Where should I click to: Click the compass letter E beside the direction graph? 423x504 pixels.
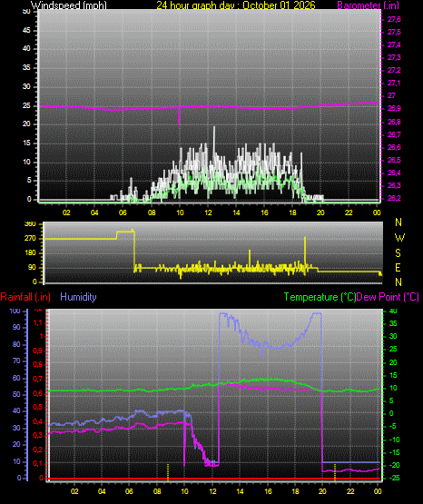(398, 267)
